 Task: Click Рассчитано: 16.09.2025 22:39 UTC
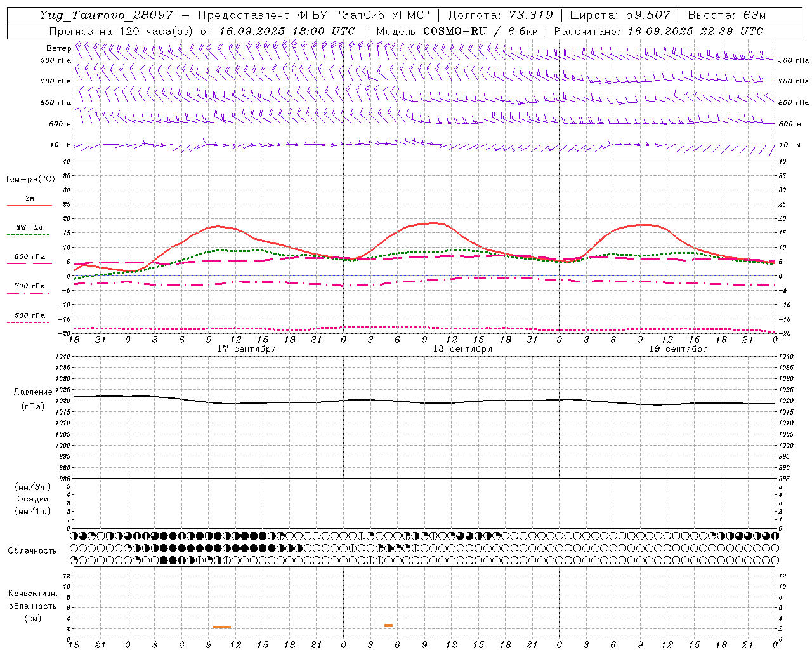658,31
